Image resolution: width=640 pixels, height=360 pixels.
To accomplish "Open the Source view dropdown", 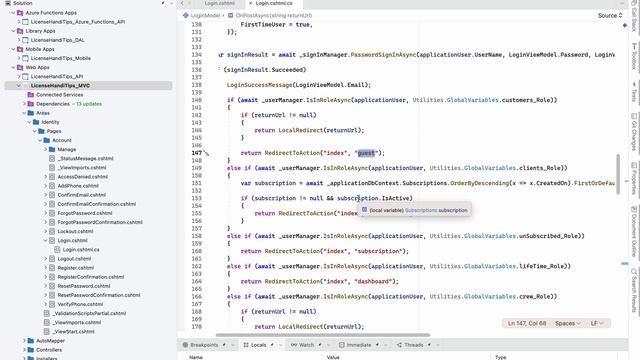I will point(610,16).
